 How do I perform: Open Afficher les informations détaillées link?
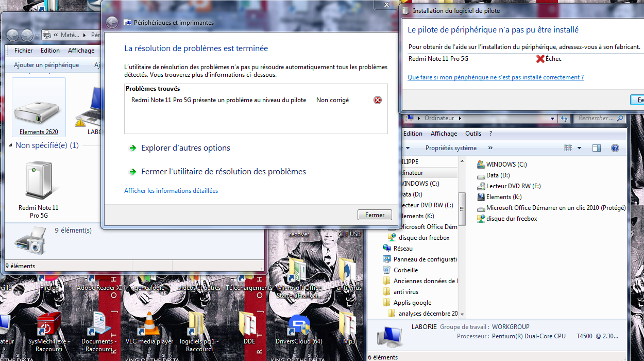[x=171, y=191]
